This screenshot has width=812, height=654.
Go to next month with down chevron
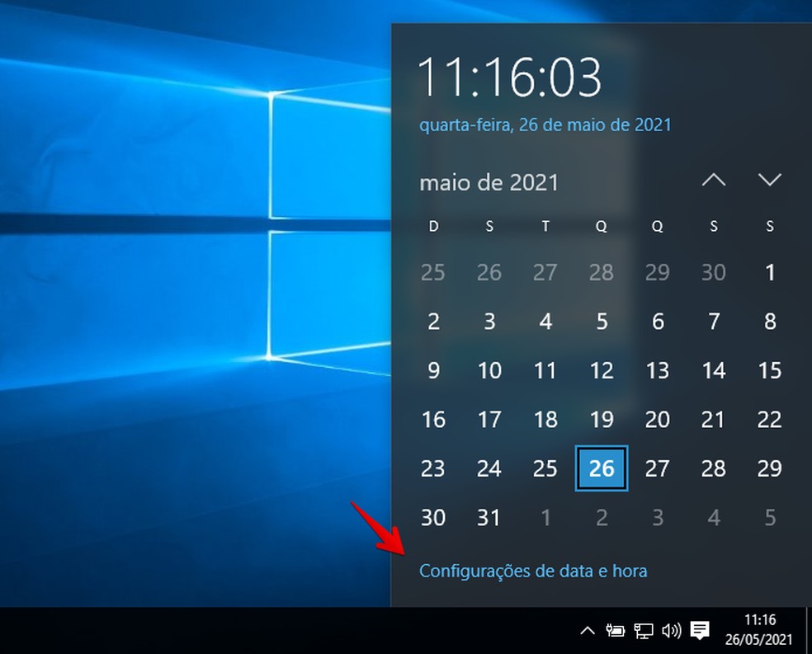770,180
